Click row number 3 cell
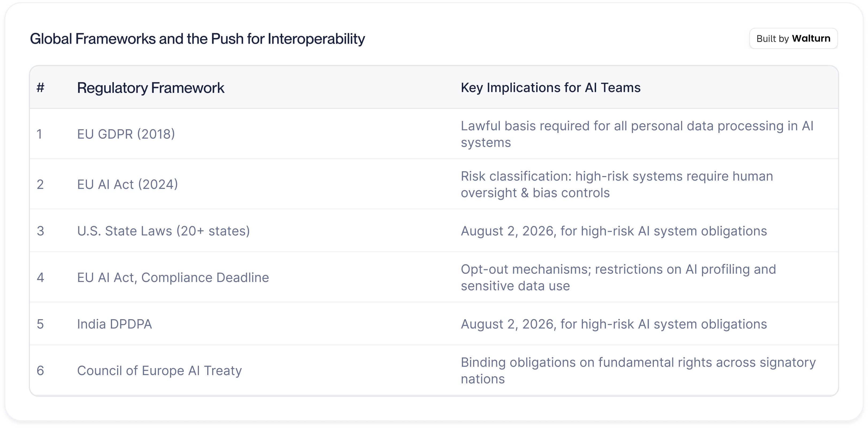 (40, 231)
